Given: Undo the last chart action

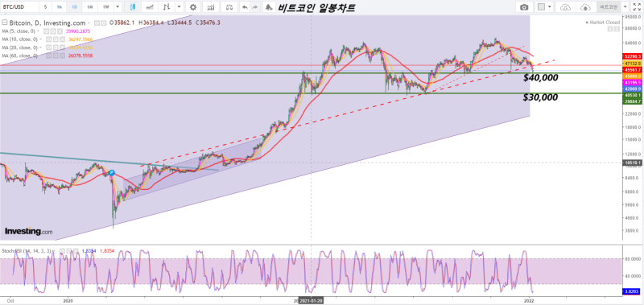Looking at the screenshot, I should (245, 7).
